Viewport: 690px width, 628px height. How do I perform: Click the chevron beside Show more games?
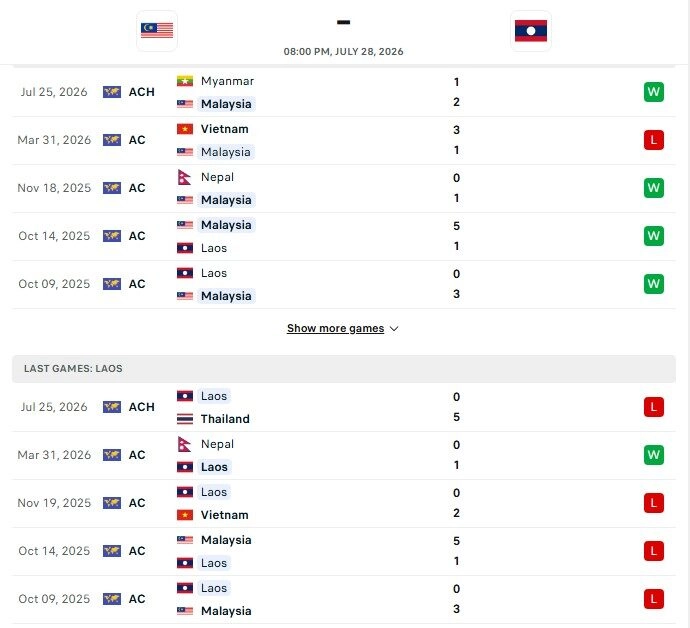(x=394, y=329)
